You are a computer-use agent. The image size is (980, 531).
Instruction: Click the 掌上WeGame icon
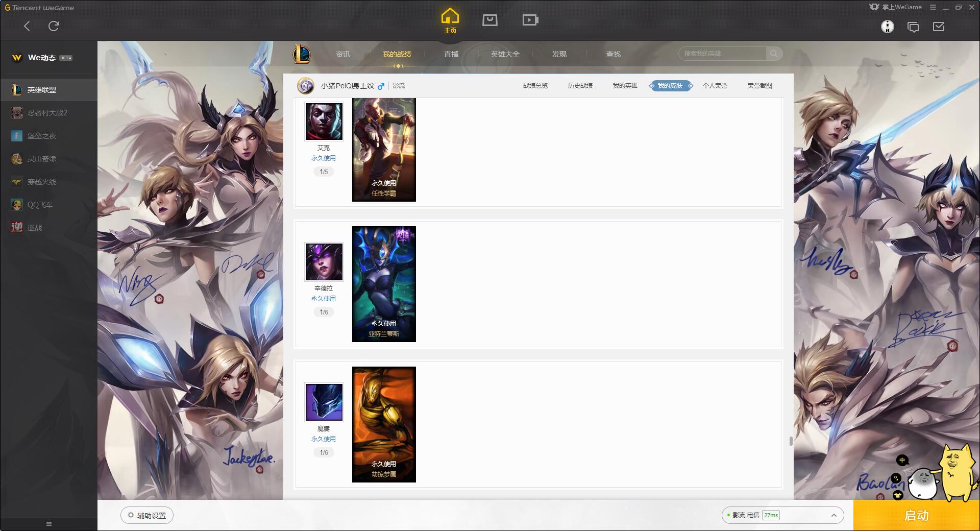click(874, 7)
